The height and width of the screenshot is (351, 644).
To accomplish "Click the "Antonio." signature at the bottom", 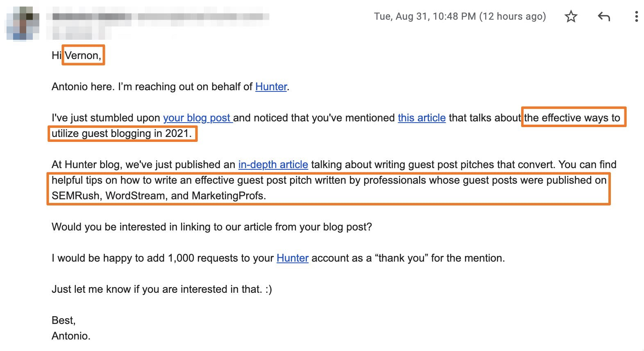I will [71, 336].
